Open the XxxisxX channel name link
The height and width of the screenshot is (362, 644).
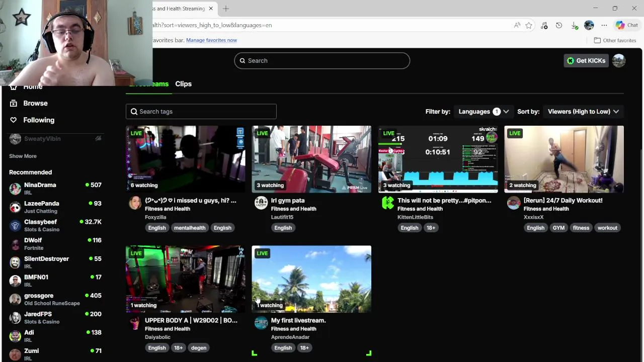coord(533,217)
